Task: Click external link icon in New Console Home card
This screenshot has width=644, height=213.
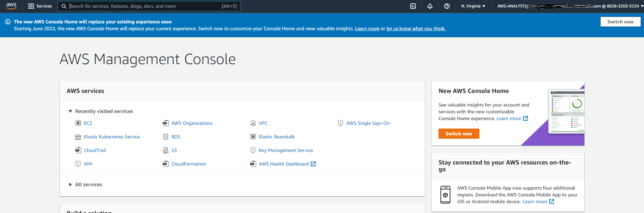Action: click(525, 118)
